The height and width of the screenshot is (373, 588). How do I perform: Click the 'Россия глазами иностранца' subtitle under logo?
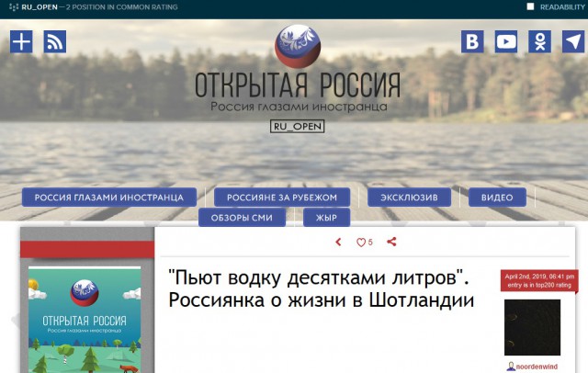299,107
